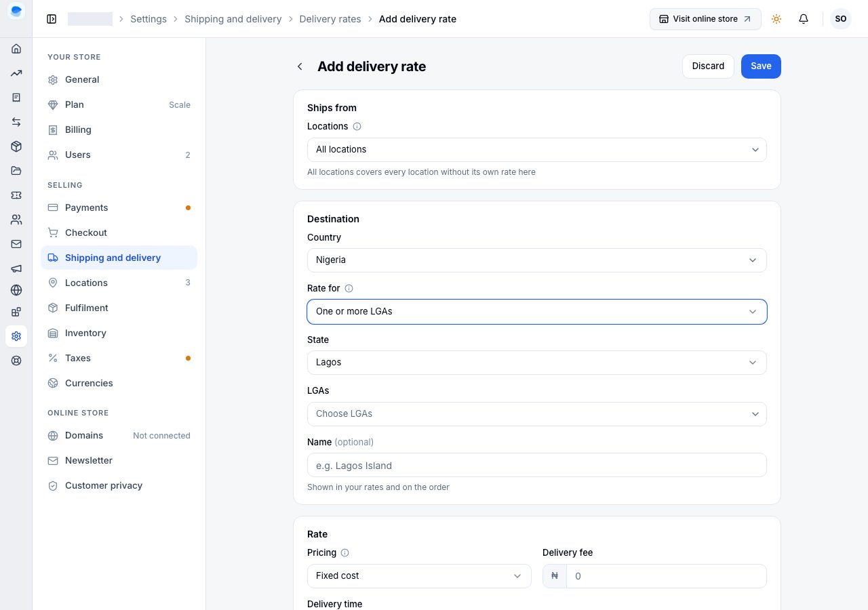The image size is (868, 610).
Task: Open the Country dropdown showing Nigeria
Action: (x=537, y=260)
